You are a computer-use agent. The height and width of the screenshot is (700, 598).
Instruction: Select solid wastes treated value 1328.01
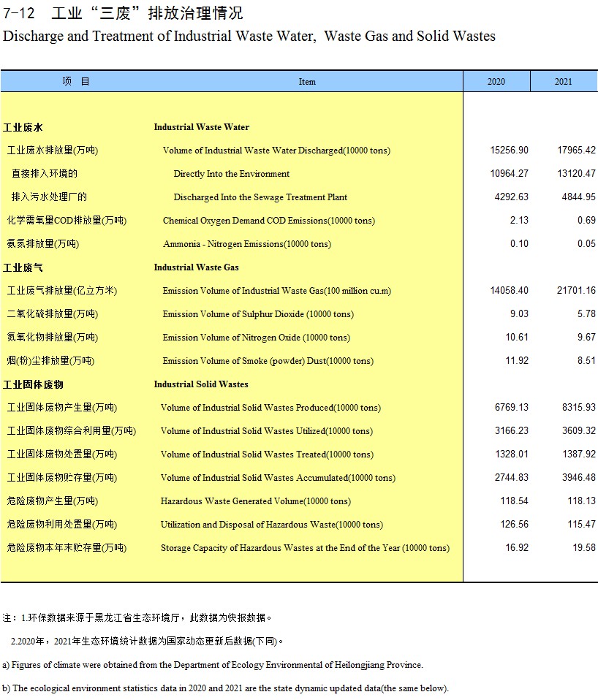pos(511,454)
